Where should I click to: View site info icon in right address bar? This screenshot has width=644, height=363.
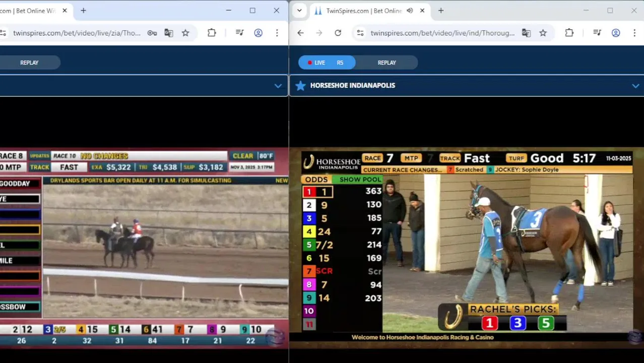coord(360,33)
